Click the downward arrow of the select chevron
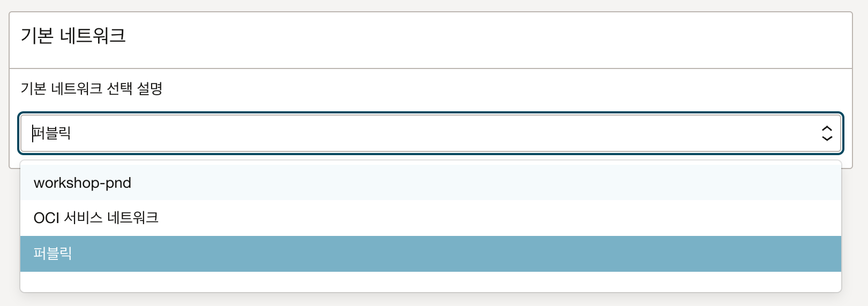 click(x=827, y=138)
